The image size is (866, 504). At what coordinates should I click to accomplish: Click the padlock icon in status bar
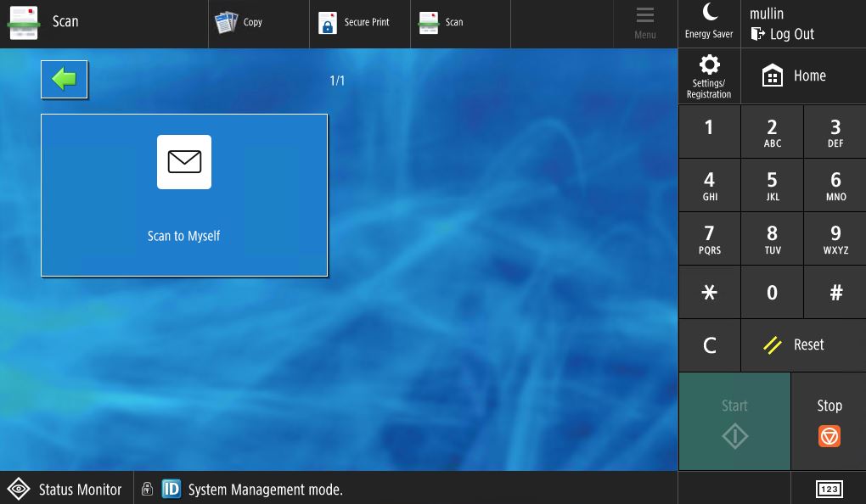147,489
